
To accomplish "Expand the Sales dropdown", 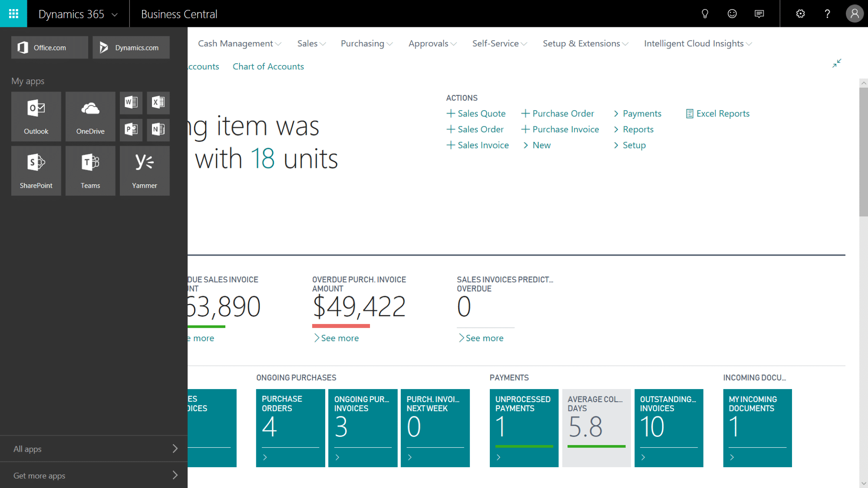I will (x=311, y=43).
